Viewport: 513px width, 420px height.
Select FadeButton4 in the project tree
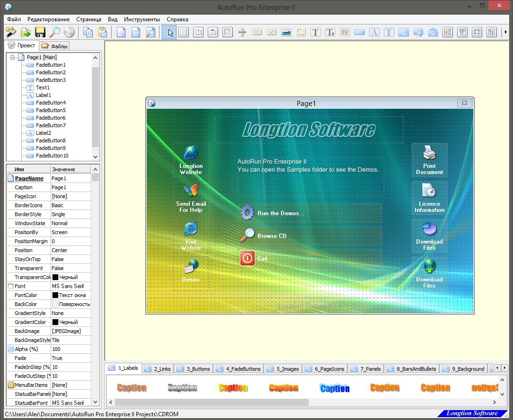pyautogui.click(x=51, y=103)
